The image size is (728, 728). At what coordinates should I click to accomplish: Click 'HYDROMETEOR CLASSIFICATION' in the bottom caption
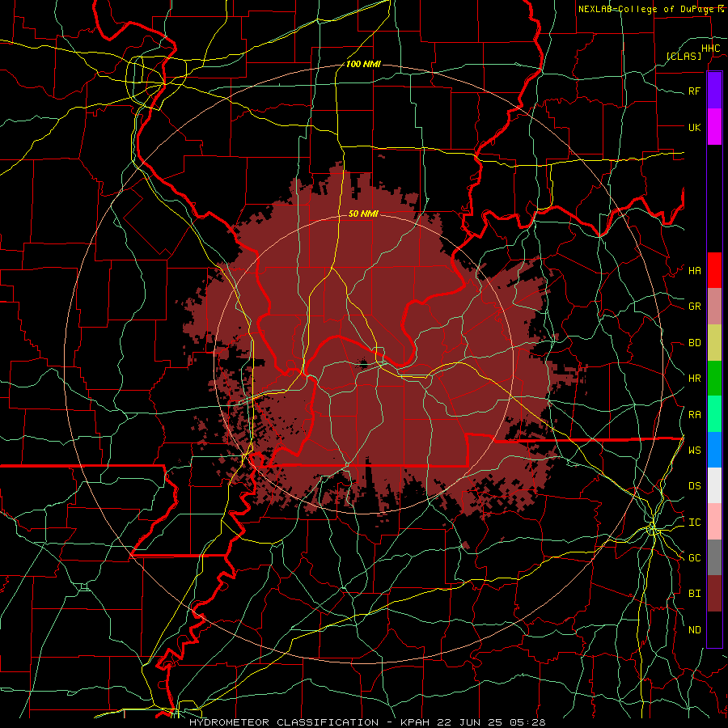[x=284, y=722]
